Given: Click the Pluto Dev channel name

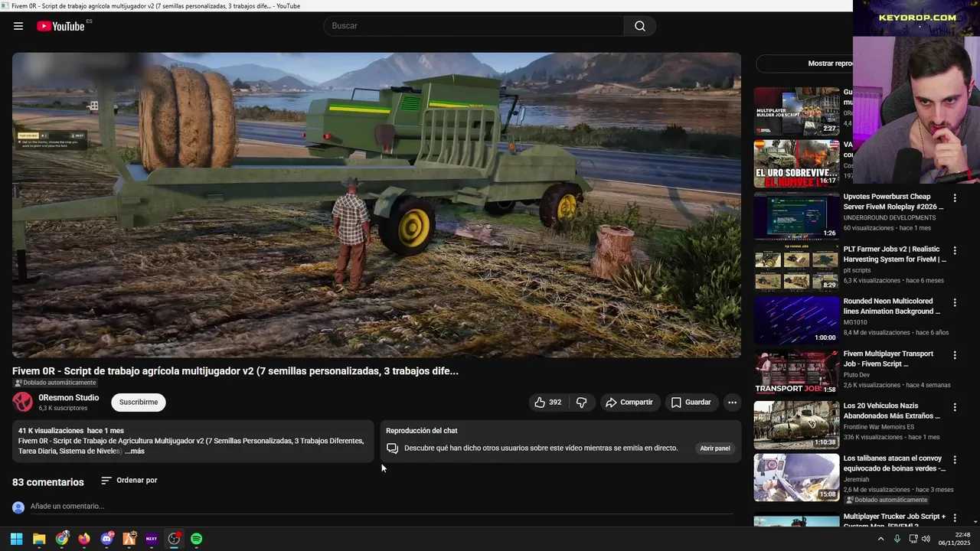Looking at the screenshot, I should pyautogui.click(x=857, y=375).
